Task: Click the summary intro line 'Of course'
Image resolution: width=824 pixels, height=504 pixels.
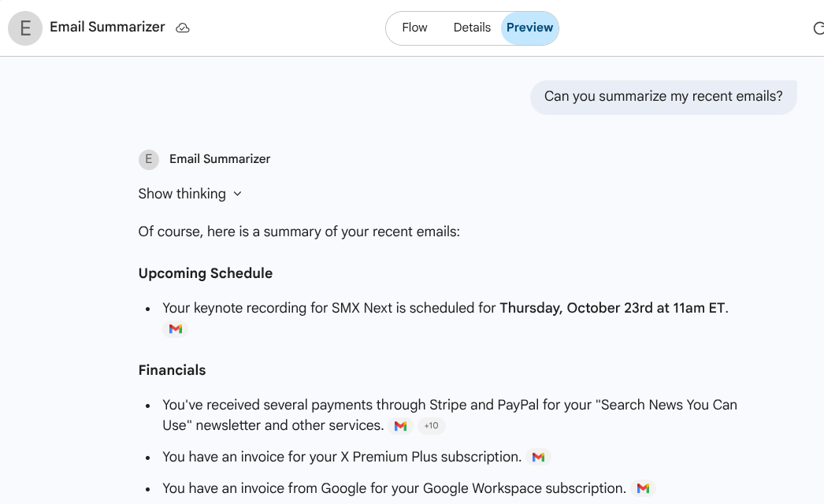Action: coord(299,232)
